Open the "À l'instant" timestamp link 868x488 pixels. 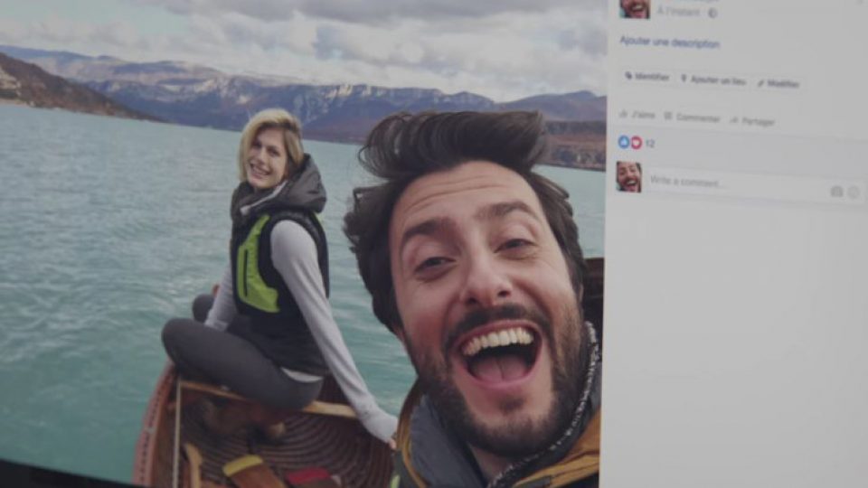click(679, 11)
